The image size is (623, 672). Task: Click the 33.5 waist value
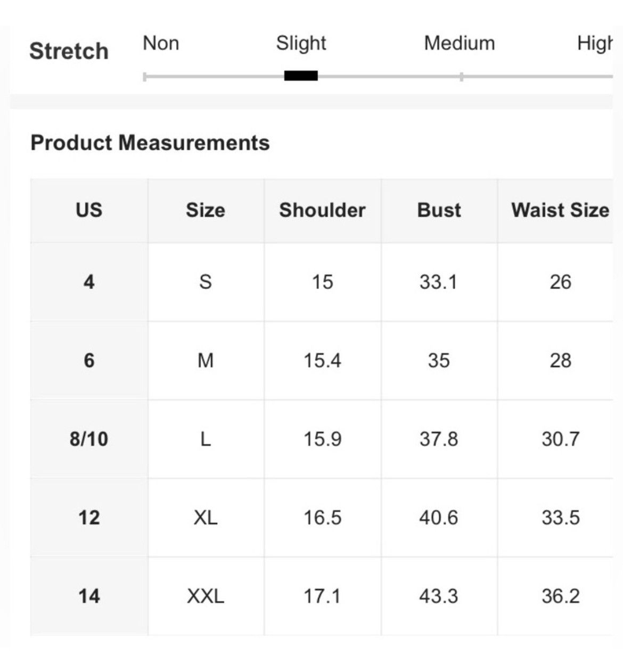click(x=560, y=517)
